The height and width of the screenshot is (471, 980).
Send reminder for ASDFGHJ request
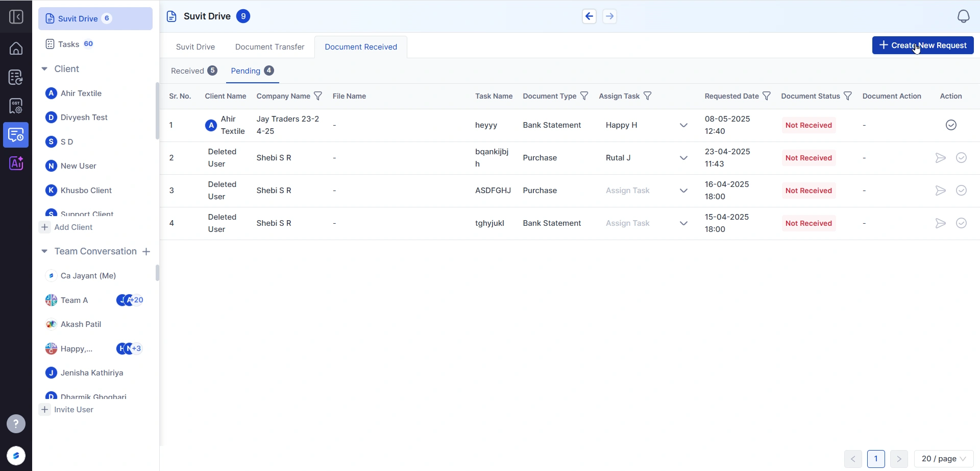pos(940,191)
